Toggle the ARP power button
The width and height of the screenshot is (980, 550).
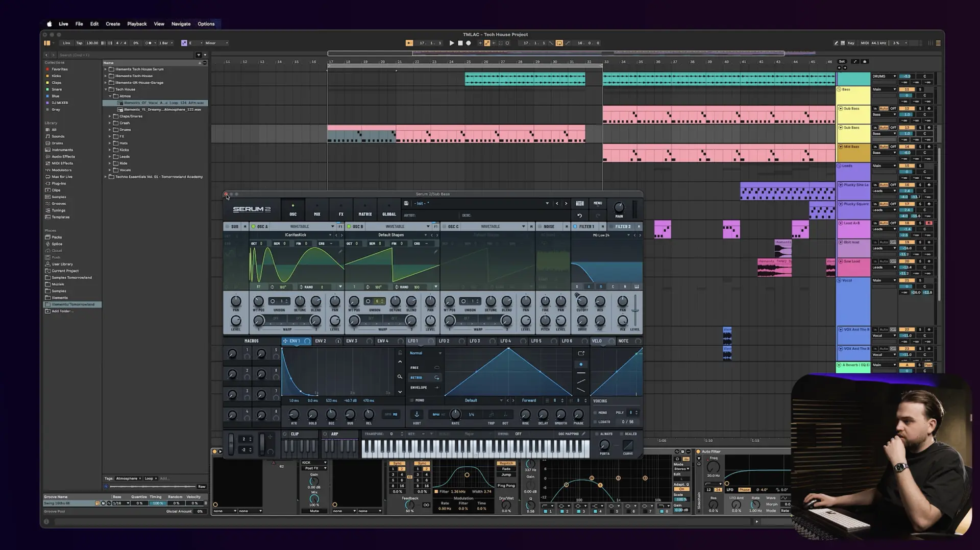(x=325, y=434)
